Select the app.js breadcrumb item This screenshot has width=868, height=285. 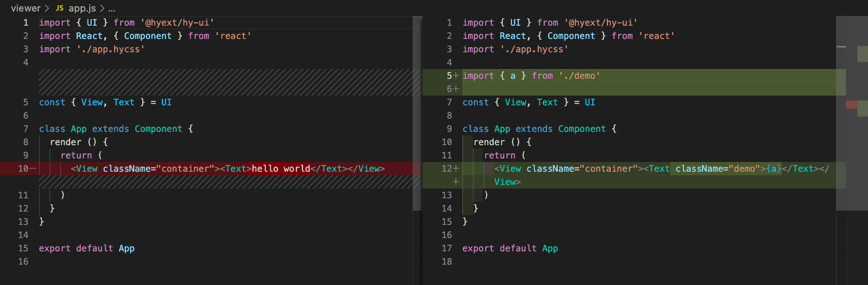coord(82,8)
